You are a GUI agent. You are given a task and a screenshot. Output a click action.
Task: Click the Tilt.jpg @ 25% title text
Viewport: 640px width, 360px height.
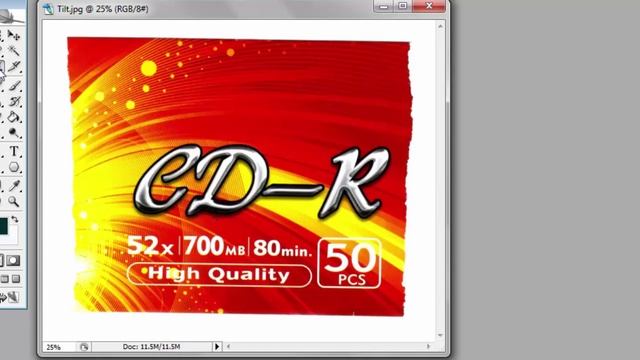102,9
